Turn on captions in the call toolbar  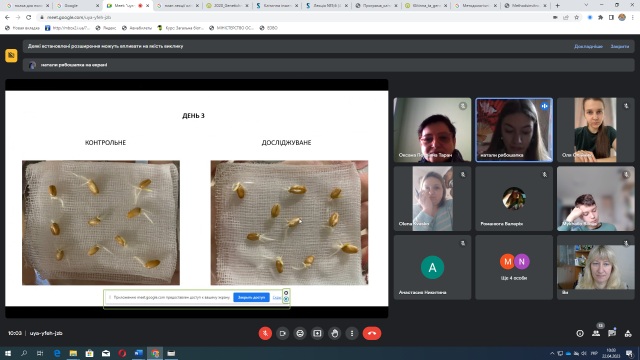pyautogui.click(x=300, y=333)
